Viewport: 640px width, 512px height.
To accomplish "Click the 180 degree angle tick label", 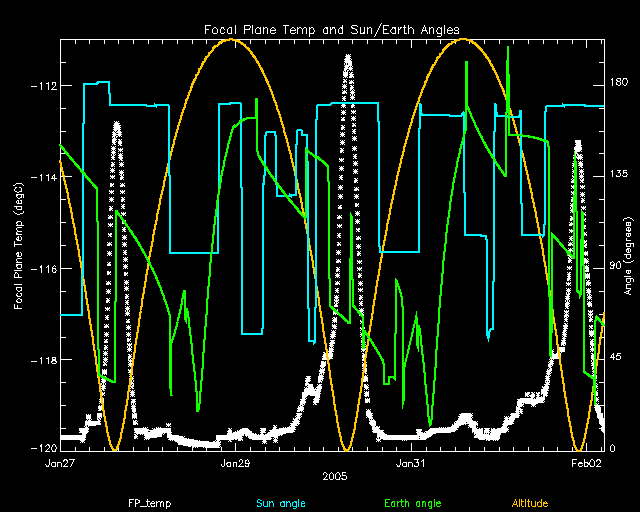I will (619, 86).
